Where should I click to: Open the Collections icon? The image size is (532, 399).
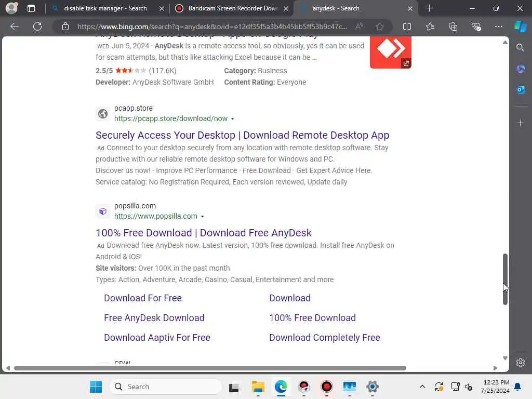click(453, 26)
